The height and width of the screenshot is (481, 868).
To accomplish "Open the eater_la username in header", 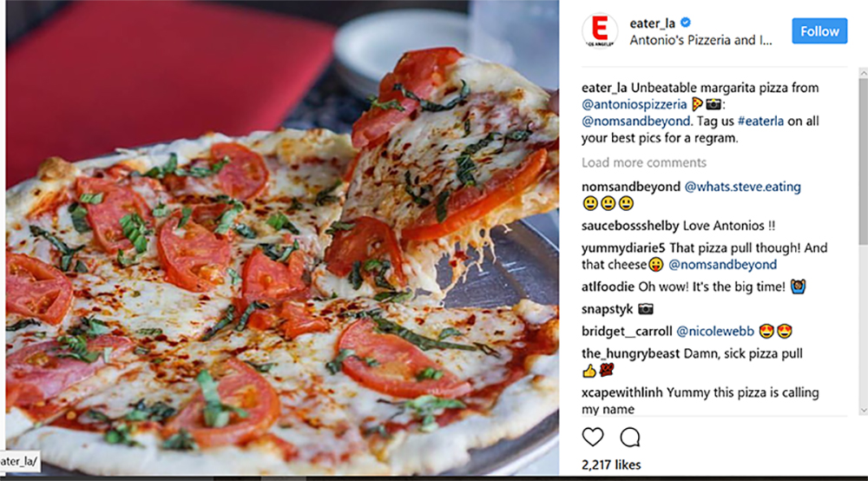I will pos(652,23).
